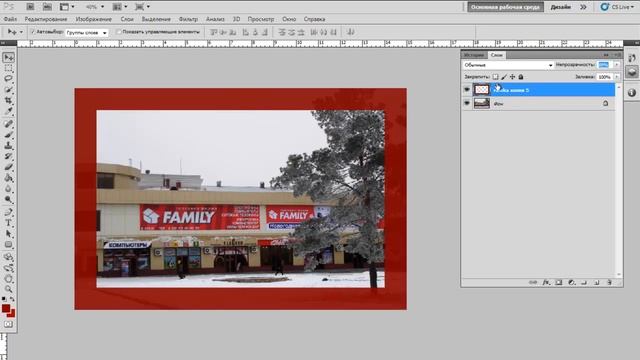The width and height of the screenshot is (640, 360).
Task: Select the Spot Healing Brush tool
Action: pos(9,124)
